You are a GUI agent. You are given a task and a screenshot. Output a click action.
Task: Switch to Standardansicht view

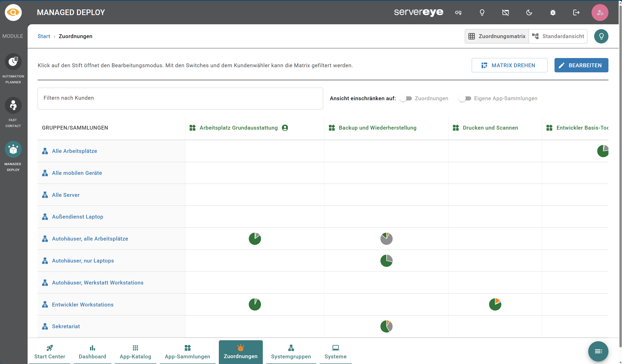tap(558, 36)
